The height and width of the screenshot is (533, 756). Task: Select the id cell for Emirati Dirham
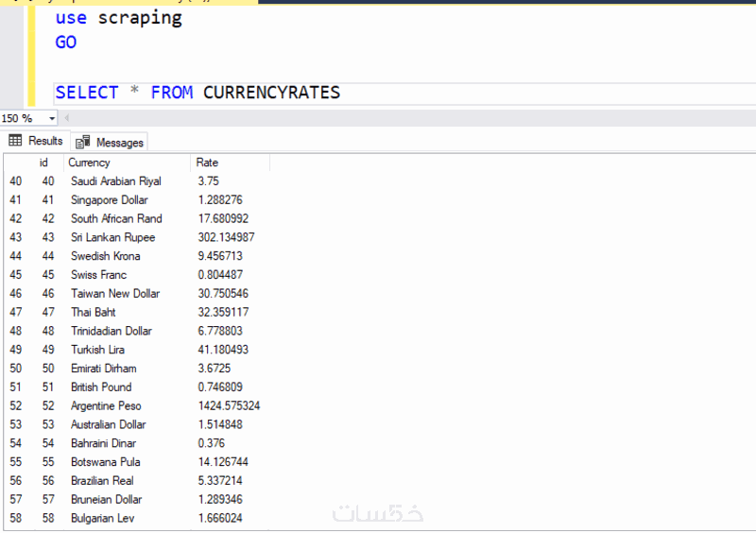pyautogui.click(x=48, y=369)
